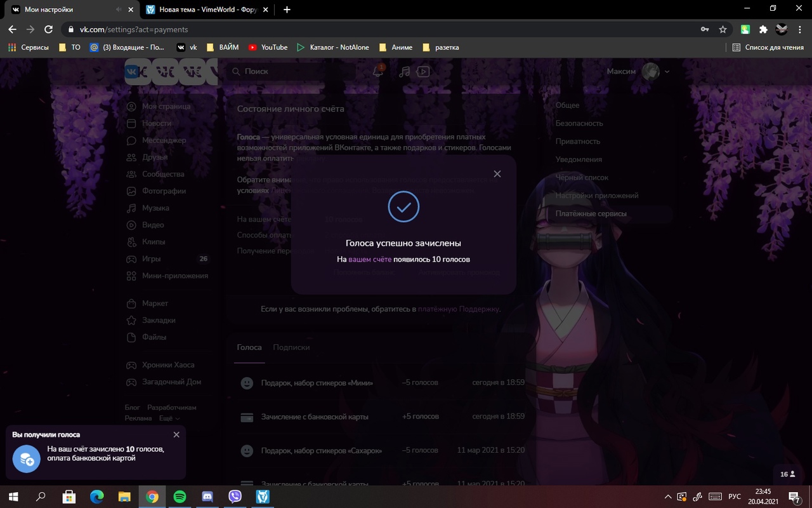812x508 pixels.
Task: Click the Видео sidebar icon
Action: coord(131,225)
